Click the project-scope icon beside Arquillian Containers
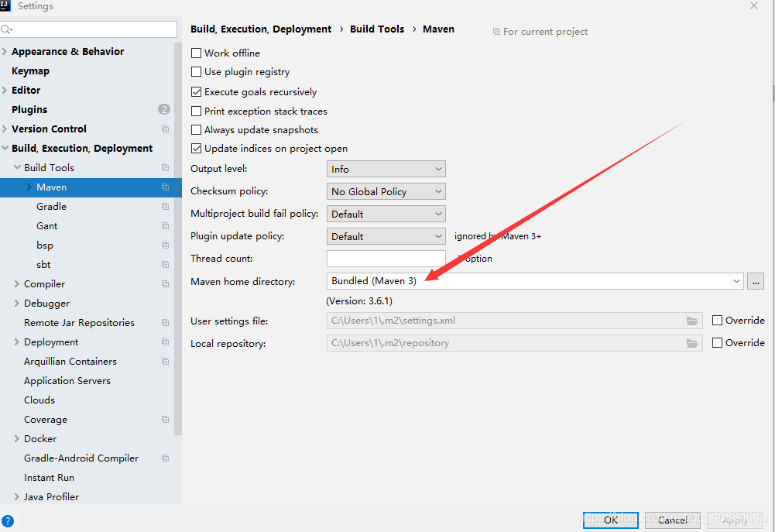The image size is (775, 532). coord(165,362)
